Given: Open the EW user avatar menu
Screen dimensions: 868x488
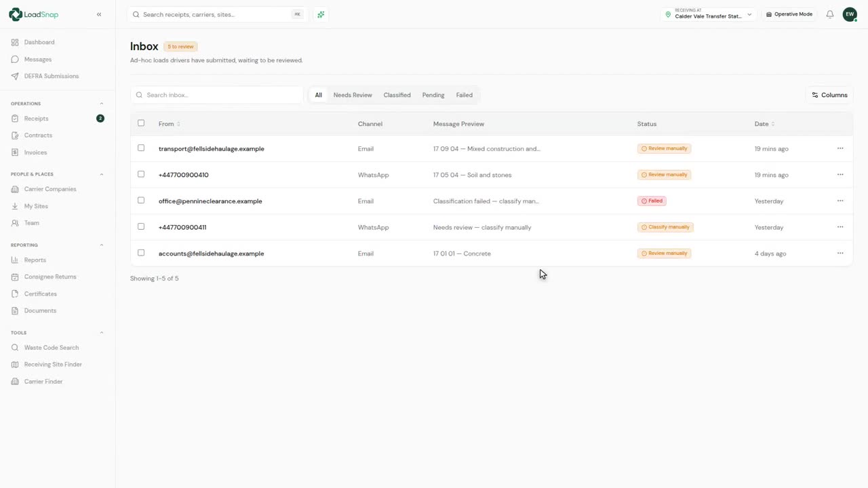Looking at the screenshot, I should pyautogui.click(x=850, y=14).
